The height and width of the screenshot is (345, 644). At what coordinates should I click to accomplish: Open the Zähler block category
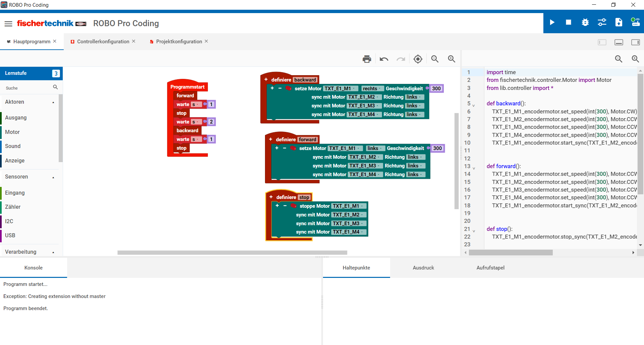click(x=29, y=207)
